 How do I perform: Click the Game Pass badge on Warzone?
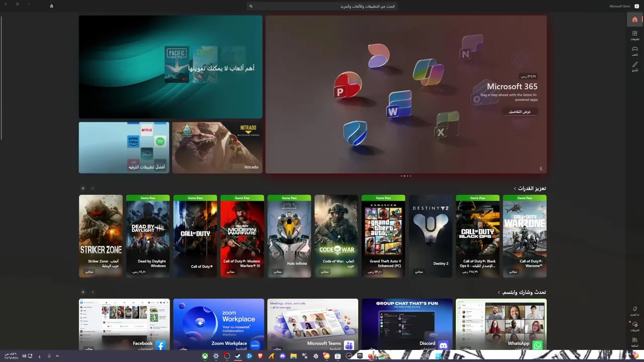[525, 198]
